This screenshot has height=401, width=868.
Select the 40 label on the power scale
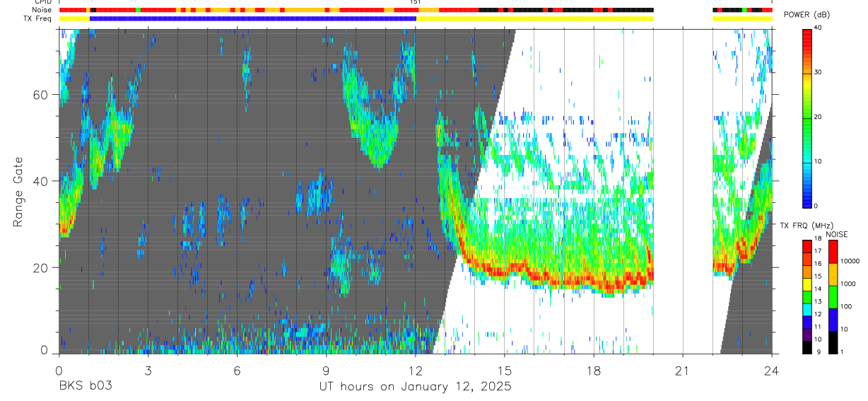click(819, 28)
